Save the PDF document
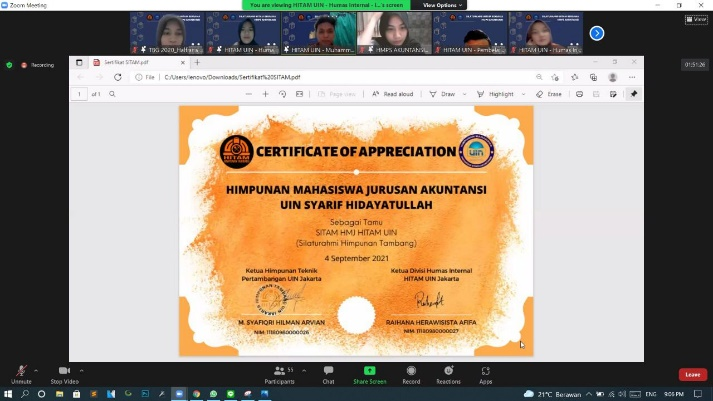The height and width of the screenshot is (401, 713). [x=596, y=94]
